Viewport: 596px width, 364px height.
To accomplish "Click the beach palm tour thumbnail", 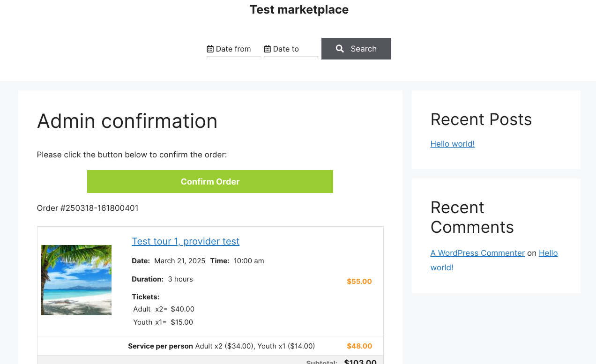I will pos(76,280).
